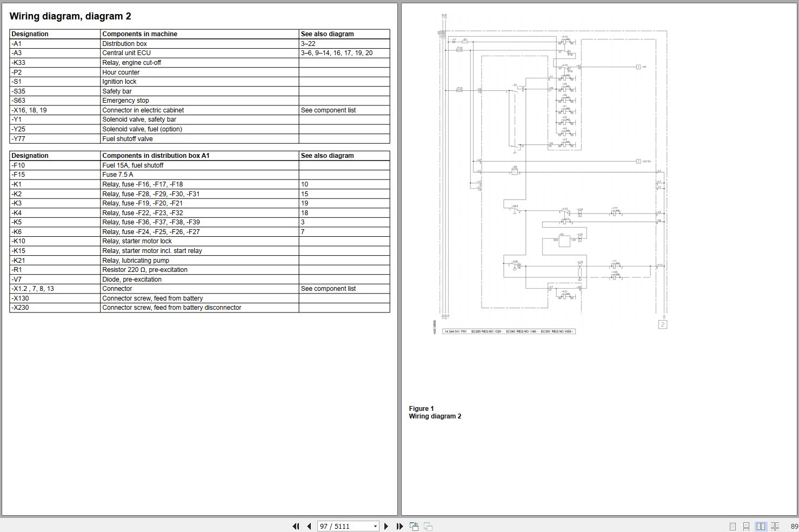The image size is (799, 532).
Task: Open the page number dropdown arrow
Action: 375,526
